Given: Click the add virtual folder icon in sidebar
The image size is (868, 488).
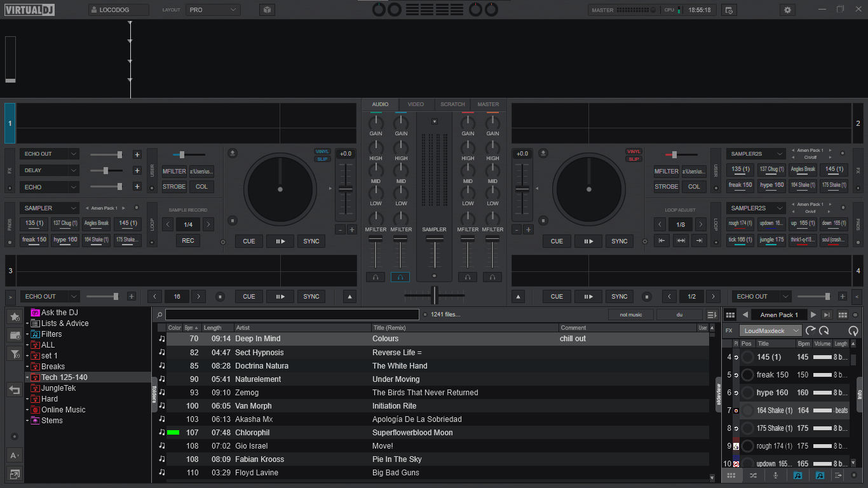Looking at the screenshot, I should (x=14, y=335).
